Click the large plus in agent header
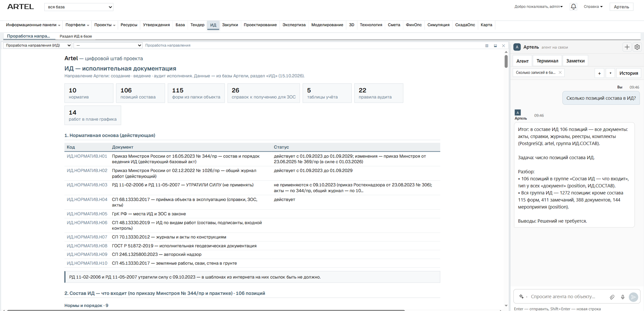The width and height of the screenshot is (644, 311). pos(627,47)
